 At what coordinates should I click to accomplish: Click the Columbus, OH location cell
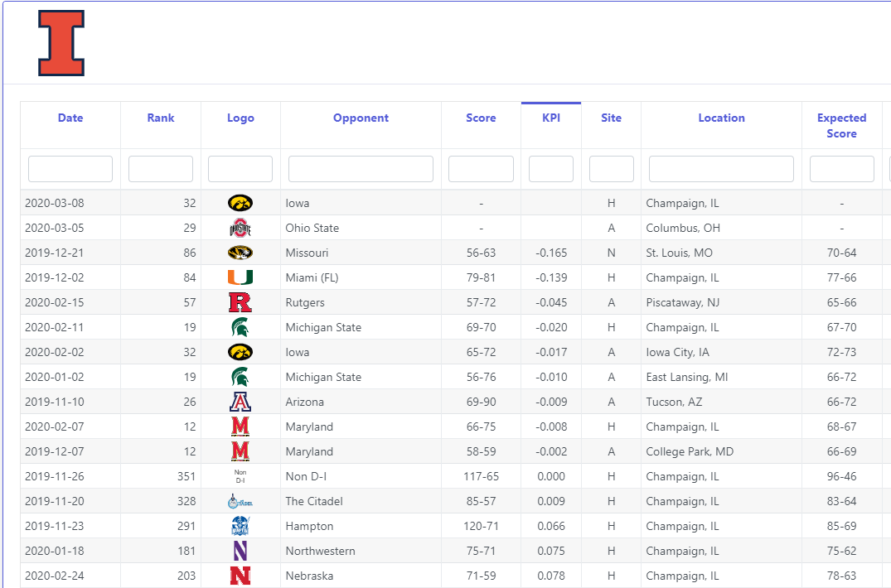[722, 228]
